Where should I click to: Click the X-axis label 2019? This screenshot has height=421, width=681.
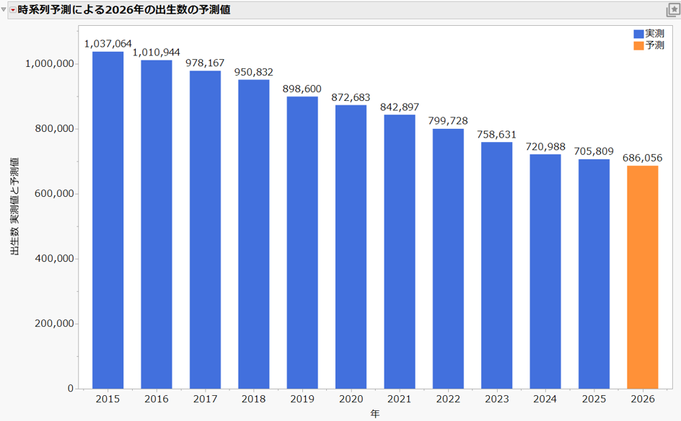coord(302,399)
